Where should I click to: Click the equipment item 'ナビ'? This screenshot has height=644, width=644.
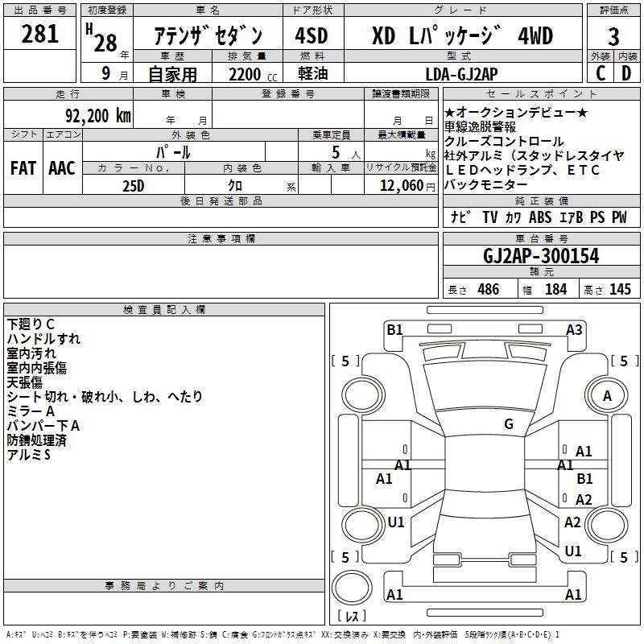[x=460, y=217]
